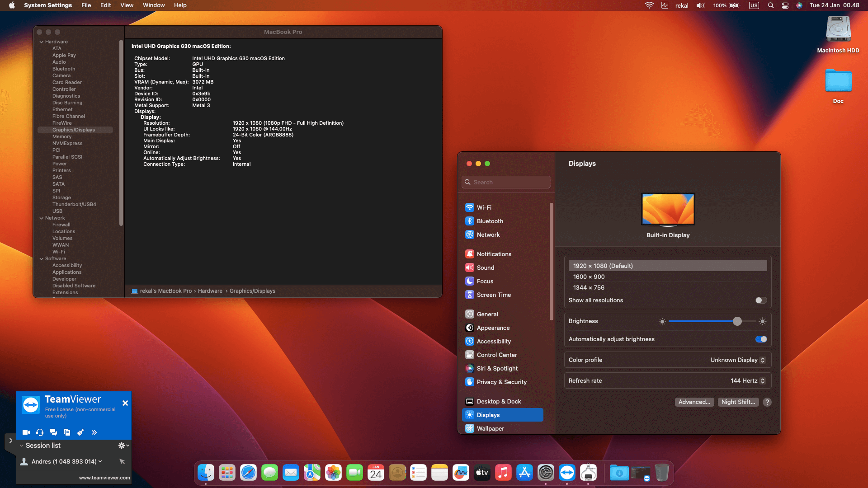This screenshot has height=488, width=868.
Task: Open Launchpad from the Dock
Action: 227,472
